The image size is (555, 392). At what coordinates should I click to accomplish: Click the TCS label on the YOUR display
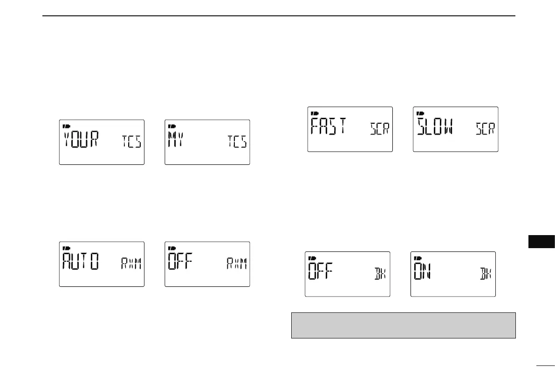point(132,142)
